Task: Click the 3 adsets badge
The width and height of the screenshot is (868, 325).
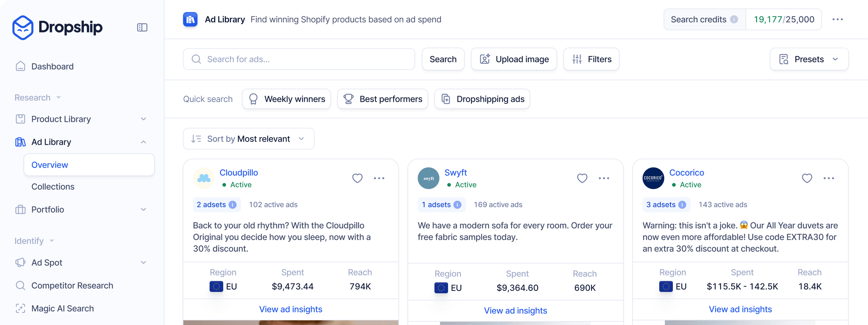Action: tap(666, 204)
